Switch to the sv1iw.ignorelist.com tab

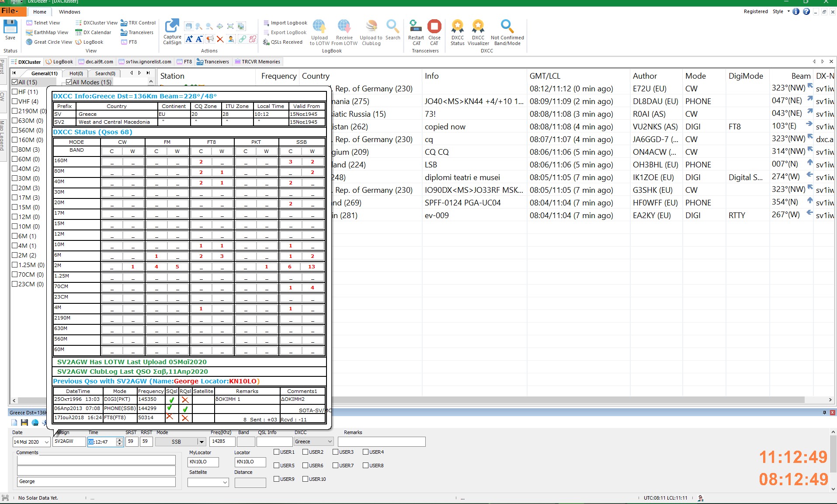click(x=145, y=62)
